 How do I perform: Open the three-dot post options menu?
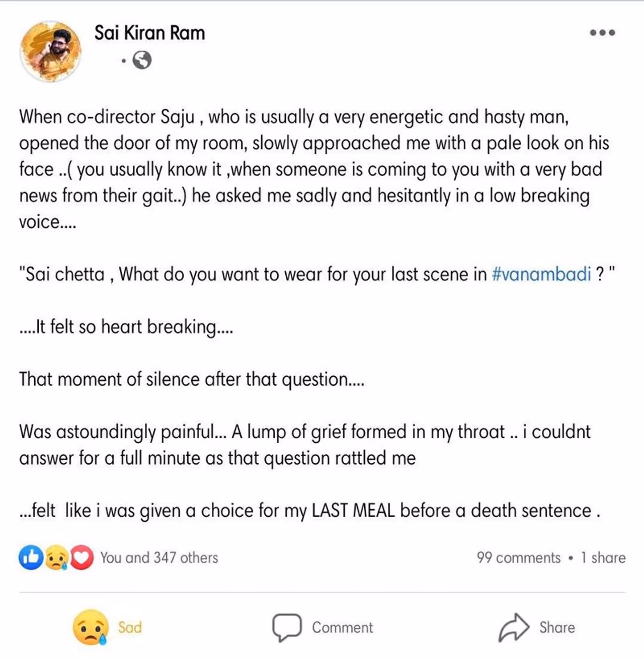602,33
